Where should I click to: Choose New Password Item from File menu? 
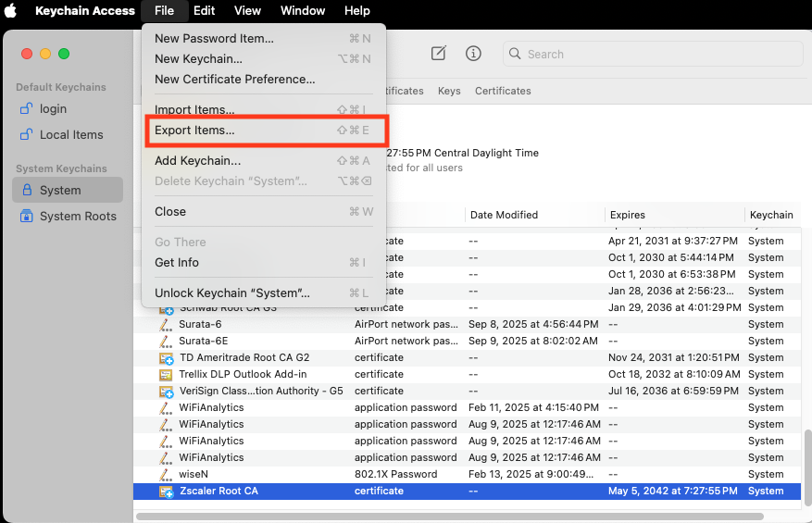coord(264,38)
